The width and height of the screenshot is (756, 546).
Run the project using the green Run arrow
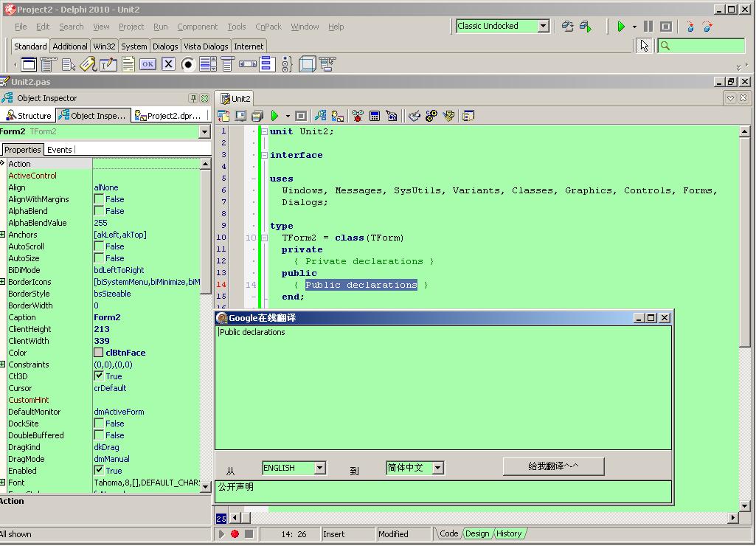[x=620, y=26]
